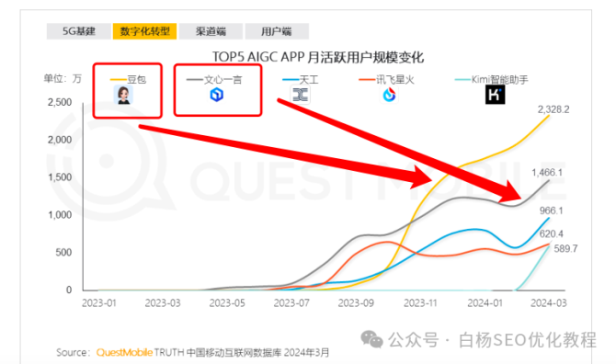Click the 0 y-axis value
This screenshot has height=364, width=616.
point(69,290)
